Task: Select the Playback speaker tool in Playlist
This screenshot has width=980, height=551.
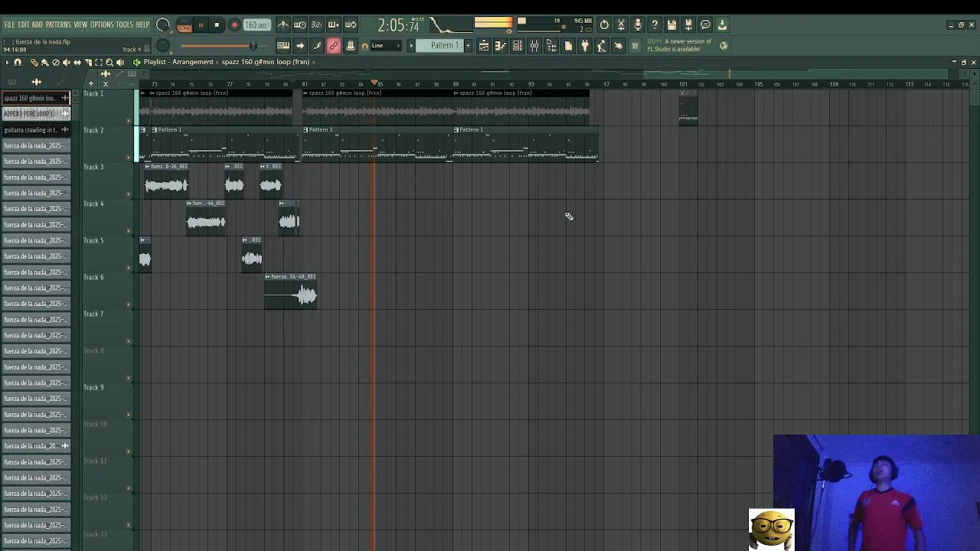Action: [120, 62]
